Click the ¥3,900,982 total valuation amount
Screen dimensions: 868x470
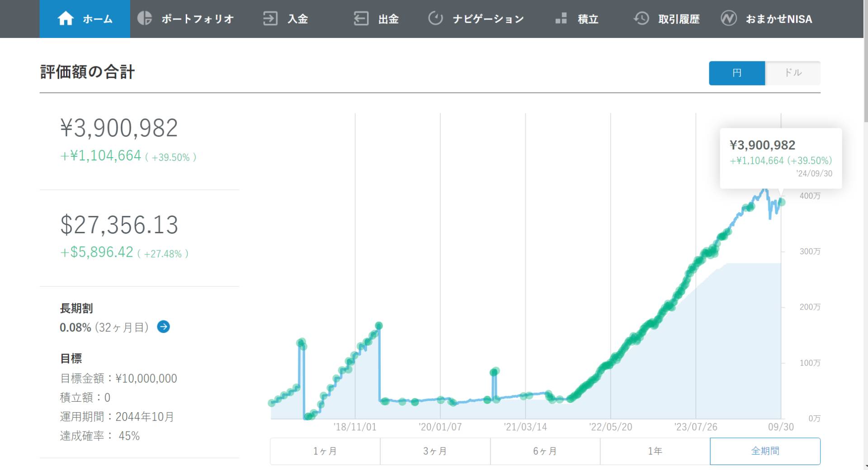tap(119, 128)
